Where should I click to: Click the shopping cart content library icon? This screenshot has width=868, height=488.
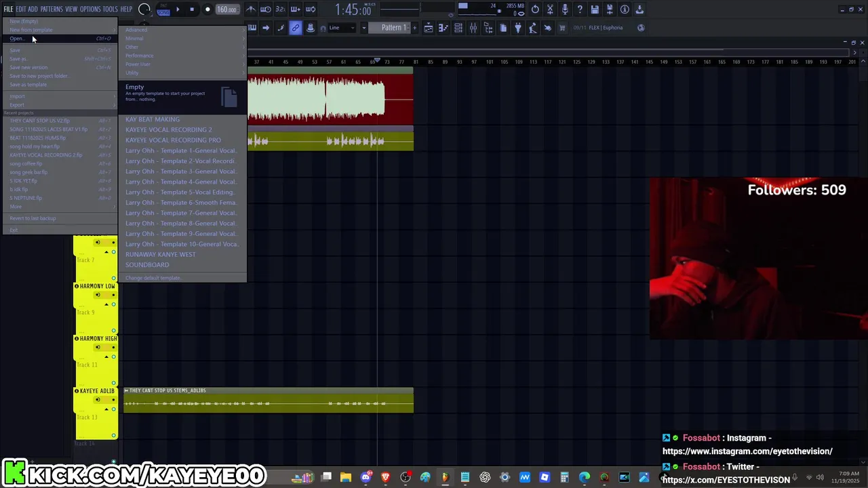pyautogui.click(x=562, y=28)
